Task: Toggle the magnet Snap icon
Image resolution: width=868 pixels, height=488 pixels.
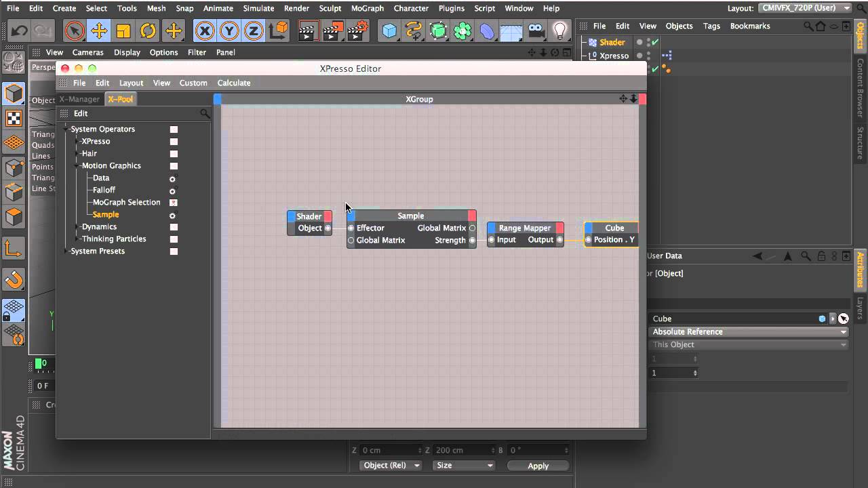Action: pos(14,279)
